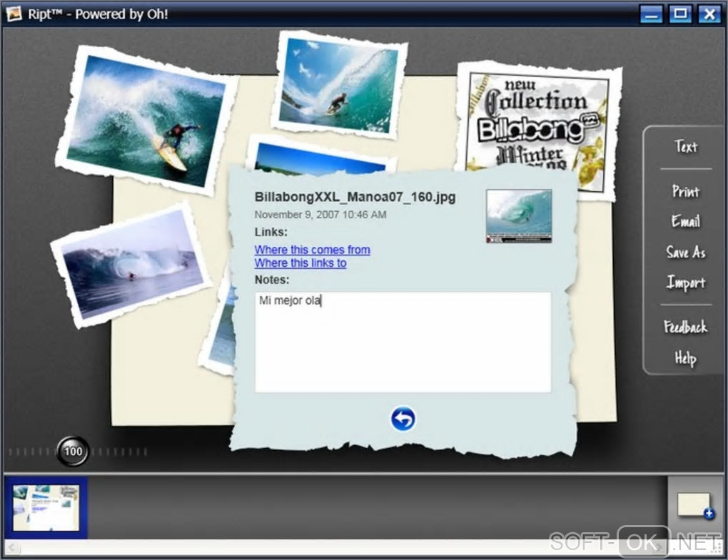728x560 pixels.
Task: Select Import in side menu
Action: tap(686, 282)
